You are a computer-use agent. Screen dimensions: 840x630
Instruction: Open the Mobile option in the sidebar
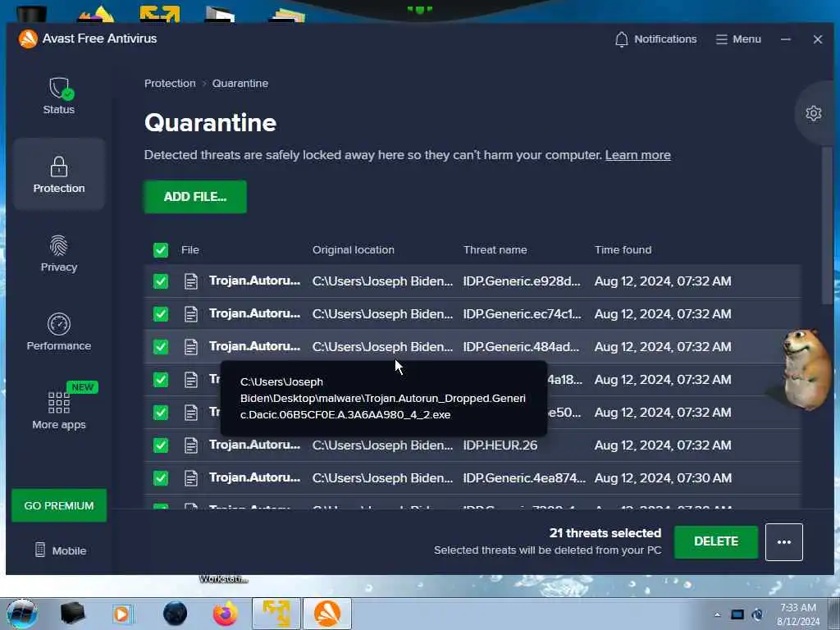tap(60, 550)
